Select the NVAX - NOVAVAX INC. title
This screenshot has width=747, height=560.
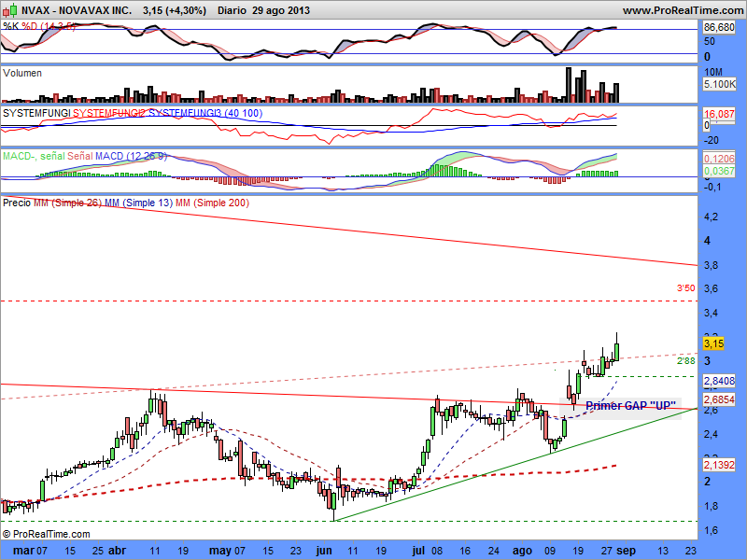(77, 10)
